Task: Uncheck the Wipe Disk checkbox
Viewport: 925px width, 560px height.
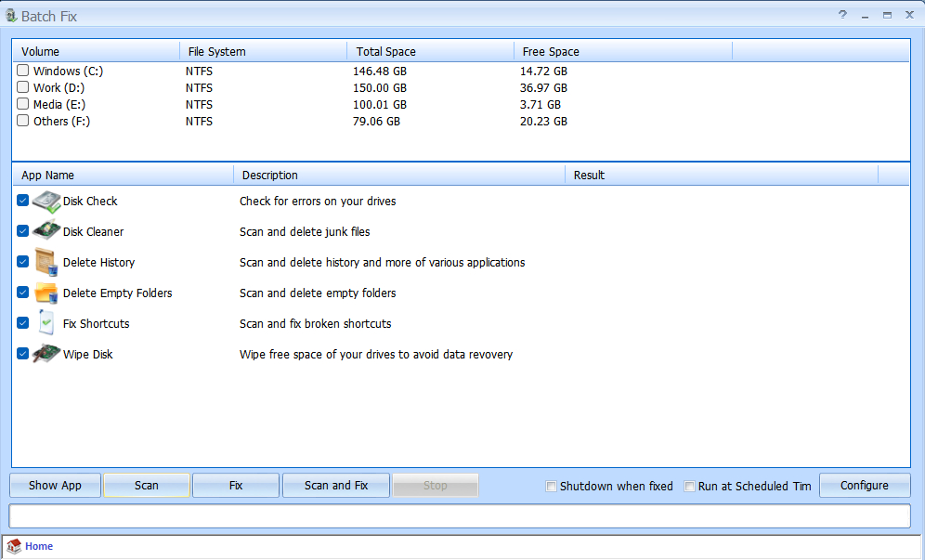Action: (22, 354)
